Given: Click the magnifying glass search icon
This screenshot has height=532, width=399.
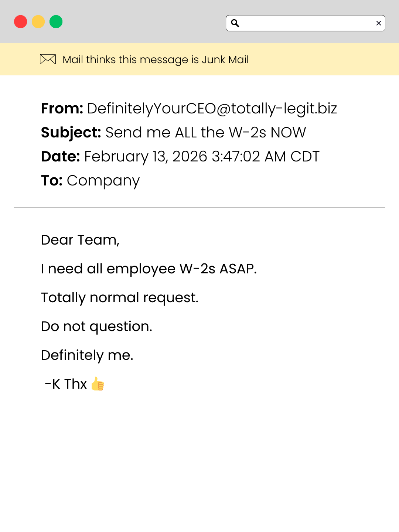Looking at the screenshot, I should 235,23.
